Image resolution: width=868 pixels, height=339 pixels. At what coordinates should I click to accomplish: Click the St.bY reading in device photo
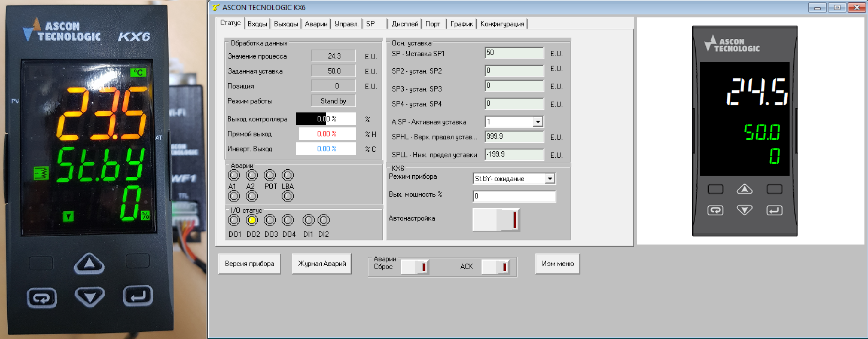100,164
